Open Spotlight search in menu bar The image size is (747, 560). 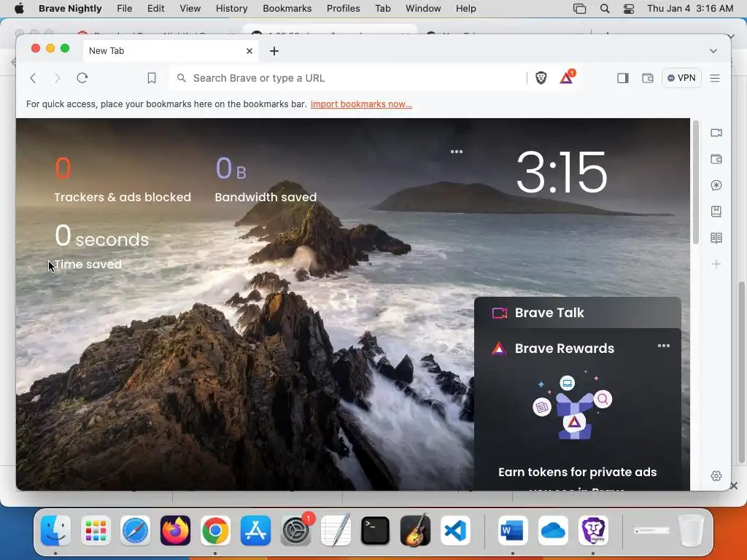click(605, 9)
